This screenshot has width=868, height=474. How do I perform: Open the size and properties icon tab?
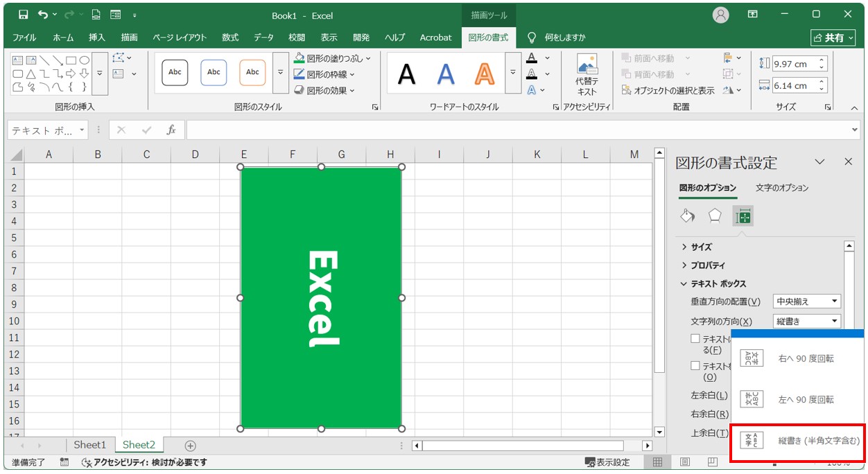click(743, 216)
